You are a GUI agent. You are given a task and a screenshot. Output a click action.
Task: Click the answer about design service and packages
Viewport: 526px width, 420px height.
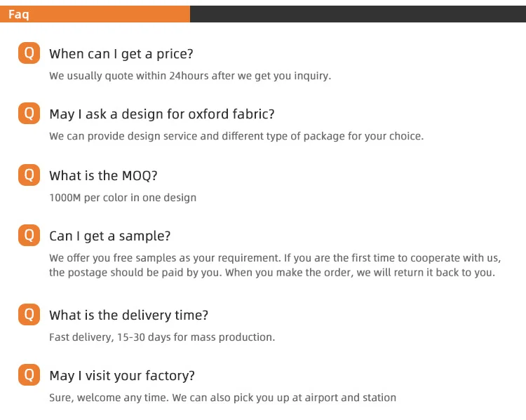point(236,136)
